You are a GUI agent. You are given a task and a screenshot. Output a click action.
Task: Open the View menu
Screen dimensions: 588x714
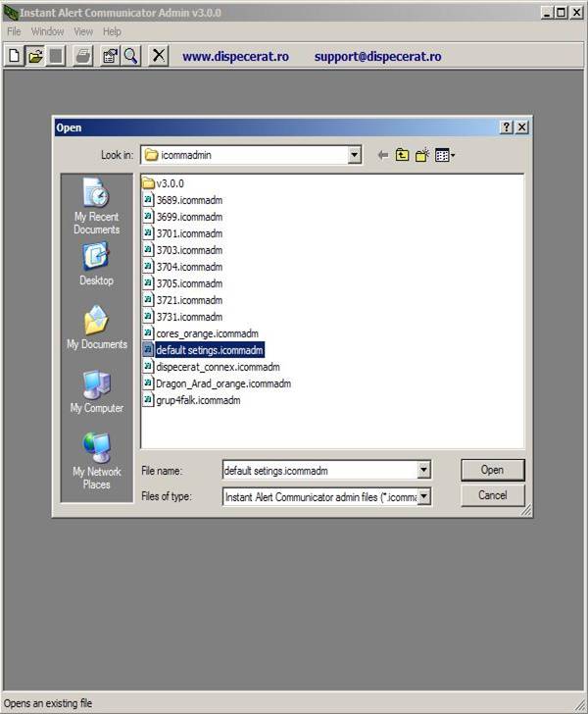click(x=83, y=31)
